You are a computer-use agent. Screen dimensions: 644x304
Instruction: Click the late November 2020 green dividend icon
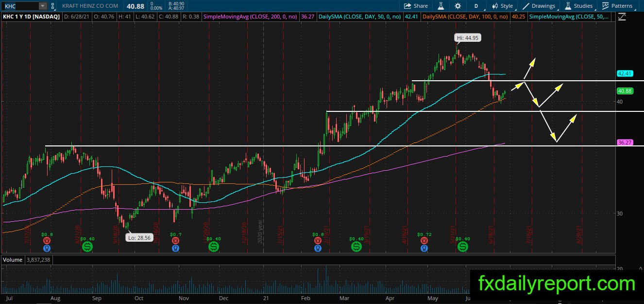pos(214,247)
